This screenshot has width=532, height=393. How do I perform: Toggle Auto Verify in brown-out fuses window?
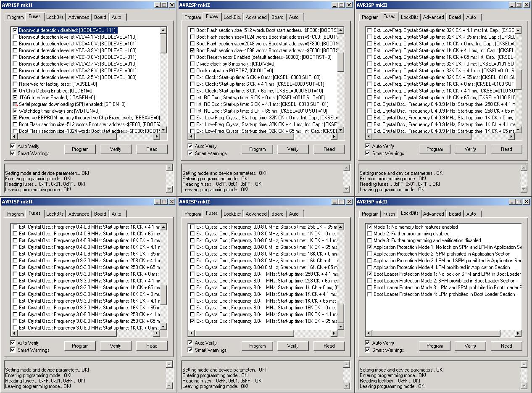(13, 146)
